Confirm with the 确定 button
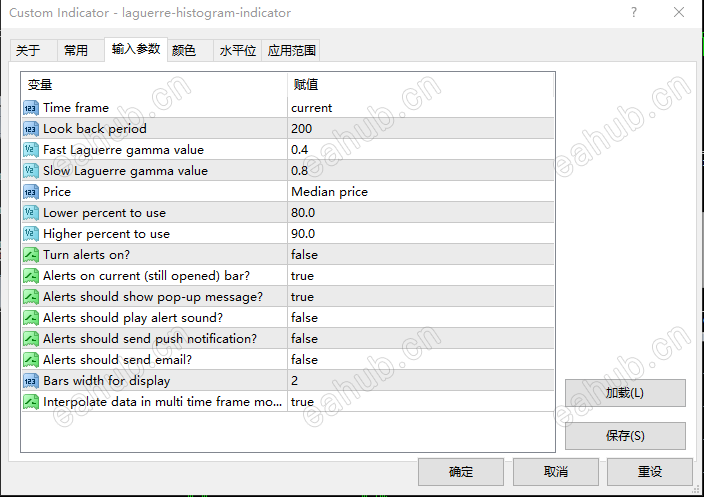Screen dimensions: 704x497 pyautogui.click(x=461, y=472)
